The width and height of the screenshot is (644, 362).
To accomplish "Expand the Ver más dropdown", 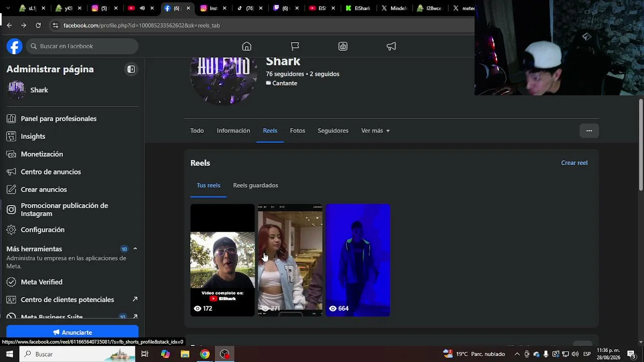I will point(375,131).
